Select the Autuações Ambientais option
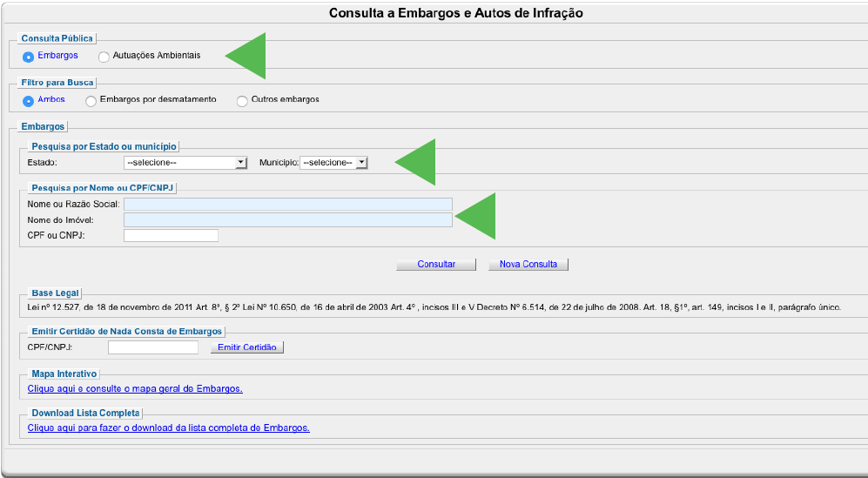868x478 pixels. 104,57
